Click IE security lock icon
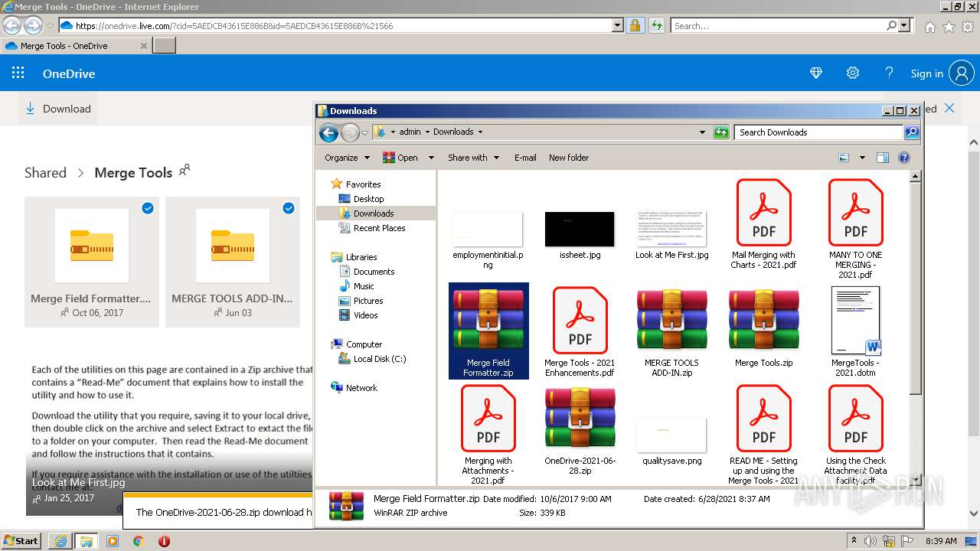 coord(635,26)
